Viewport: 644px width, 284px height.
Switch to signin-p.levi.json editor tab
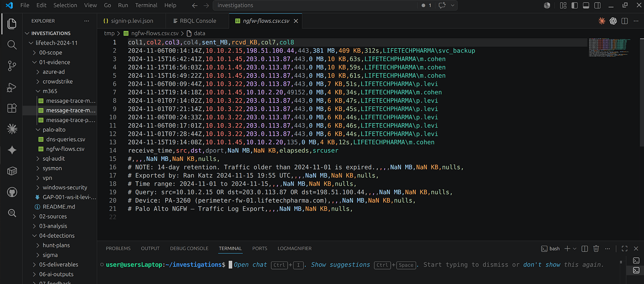tap(132, 21)
